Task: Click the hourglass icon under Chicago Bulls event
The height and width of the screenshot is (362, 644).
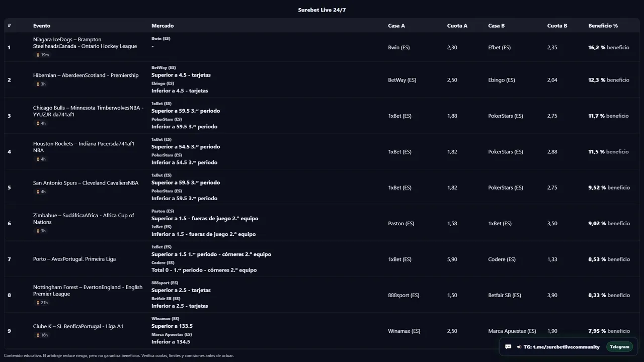Action: click(x=38, y=123)
